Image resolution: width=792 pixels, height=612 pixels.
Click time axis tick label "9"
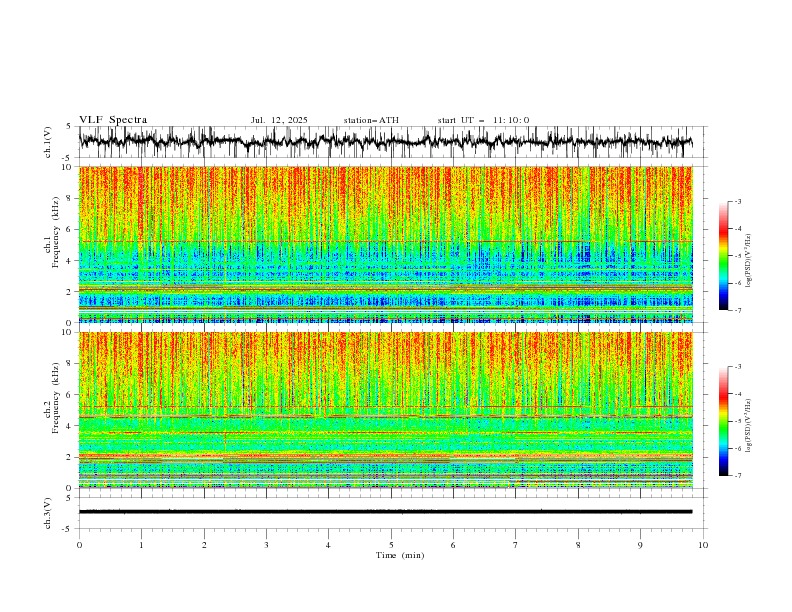click(x=640, y=545)
